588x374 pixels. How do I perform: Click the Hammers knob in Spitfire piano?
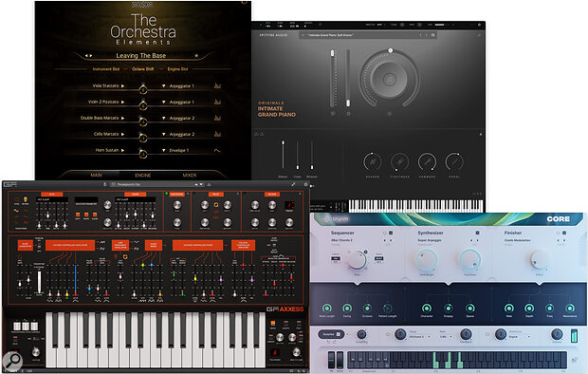pos(427,162)
